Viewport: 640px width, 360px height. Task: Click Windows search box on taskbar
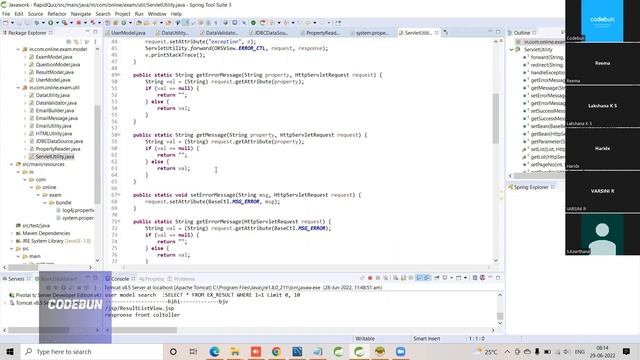[x=92, y=351]
